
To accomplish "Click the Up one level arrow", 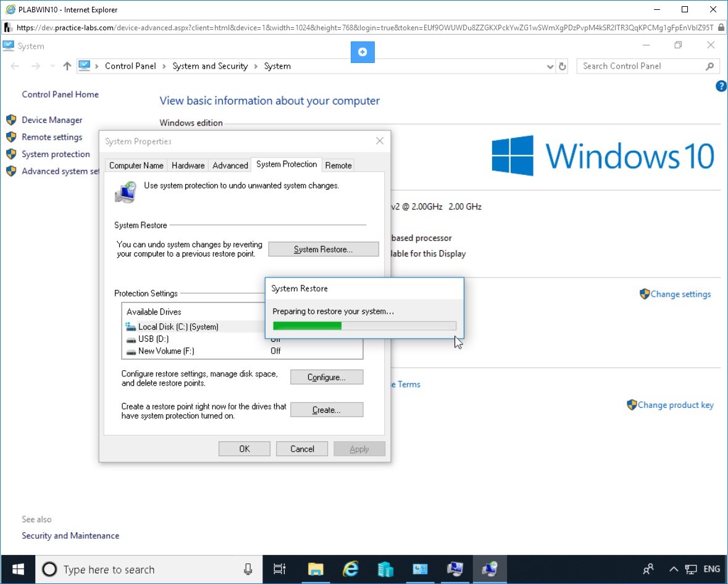I will (x=67, y=66).
